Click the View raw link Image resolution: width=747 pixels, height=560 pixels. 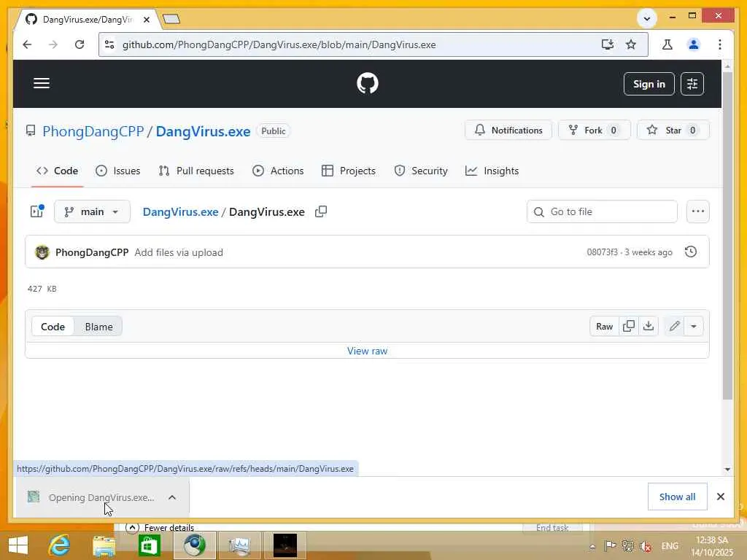tap(368, 351)
